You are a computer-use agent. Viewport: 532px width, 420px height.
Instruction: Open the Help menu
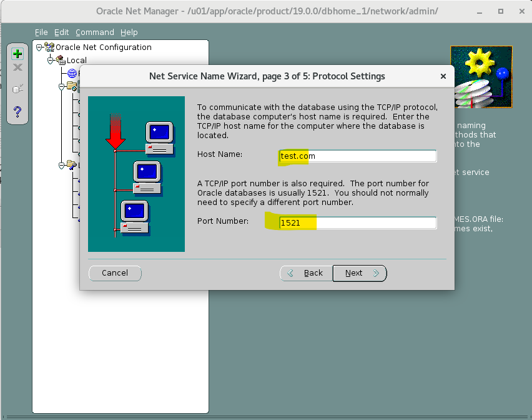[x=129, y=32]
